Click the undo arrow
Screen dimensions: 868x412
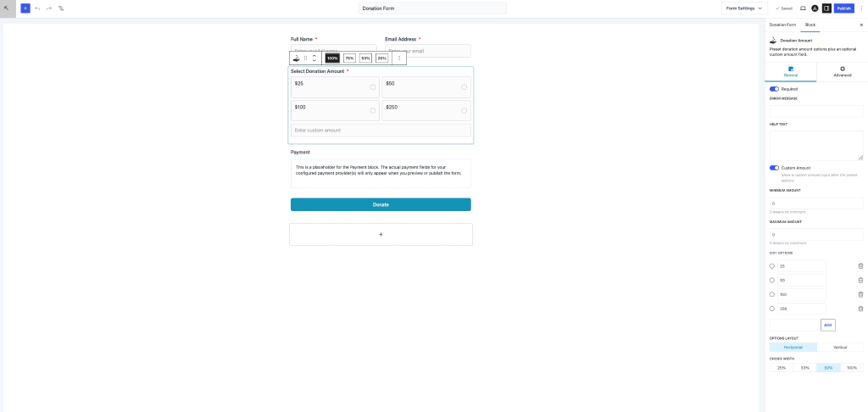37,8
